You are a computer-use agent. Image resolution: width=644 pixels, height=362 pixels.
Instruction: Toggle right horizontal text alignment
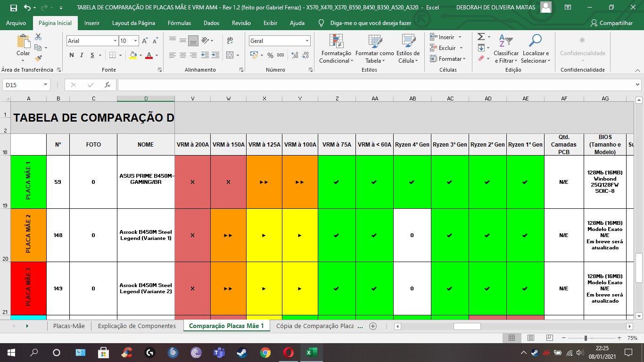[x=193, y=55]
